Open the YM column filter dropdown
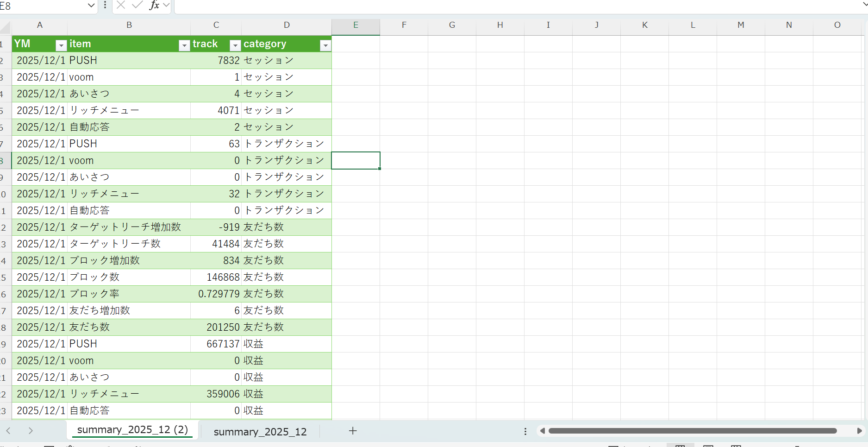The width and height of the screenshot is (868, 447). pyautogui.click(x=61, y=45)
